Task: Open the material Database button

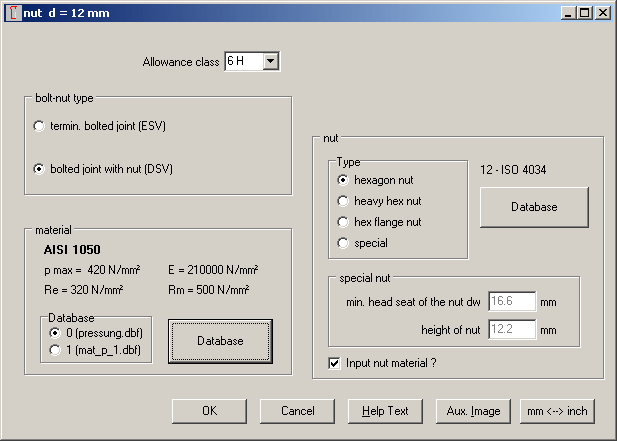Action: click(220, 341)
